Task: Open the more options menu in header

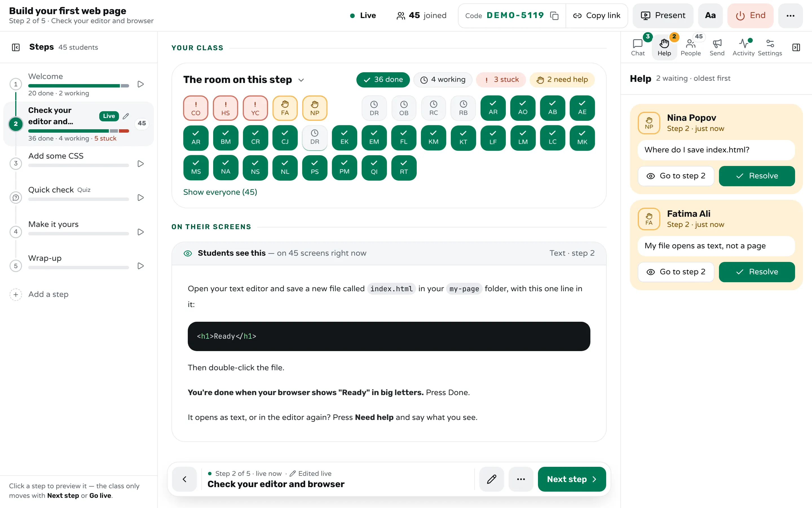Action: pyautogui.click(x=790, y=16)
